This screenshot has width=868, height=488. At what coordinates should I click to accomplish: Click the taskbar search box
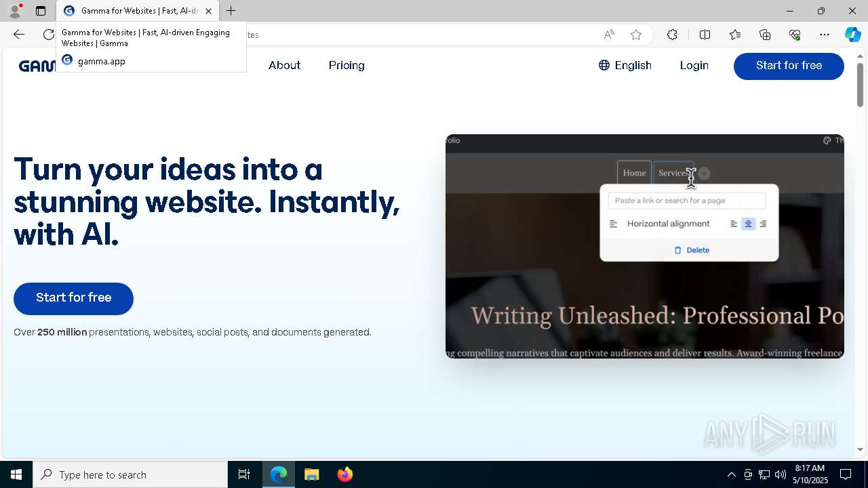pos(130,474)
